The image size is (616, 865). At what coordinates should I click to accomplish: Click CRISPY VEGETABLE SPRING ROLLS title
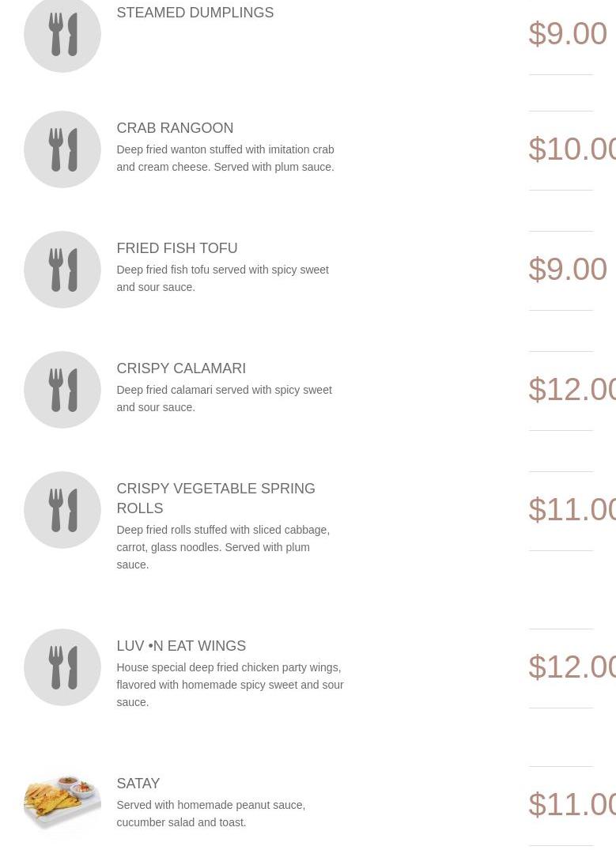[x=215, y=498]
